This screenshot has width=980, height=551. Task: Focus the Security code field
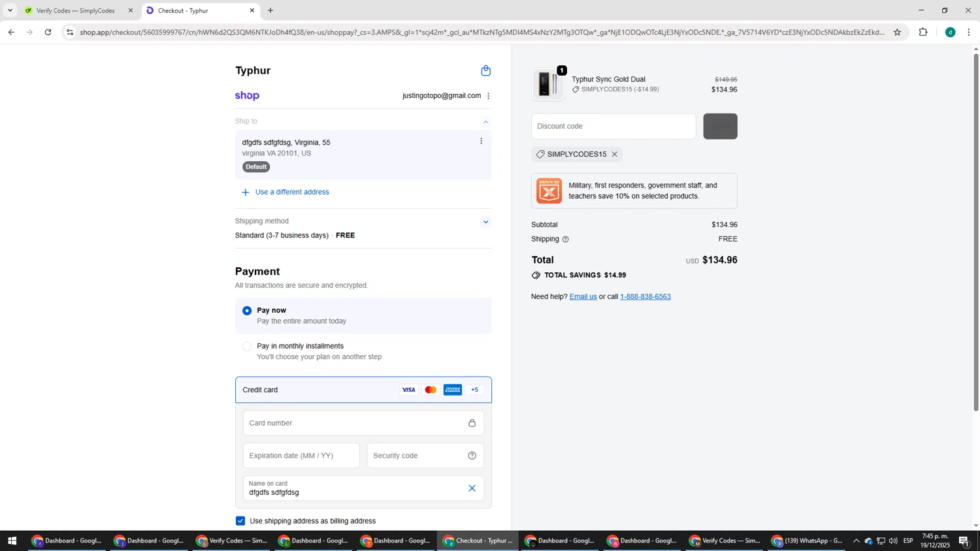(x=425, y=456)
